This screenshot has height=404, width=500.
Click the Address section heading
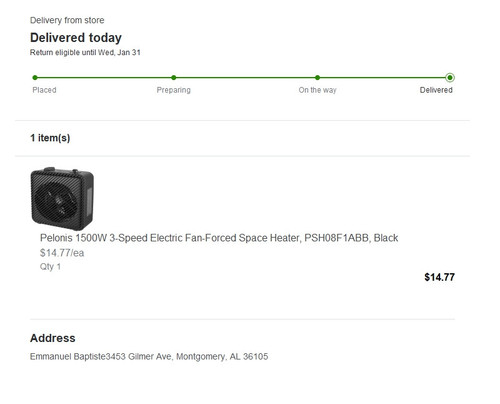click(53, 338)
